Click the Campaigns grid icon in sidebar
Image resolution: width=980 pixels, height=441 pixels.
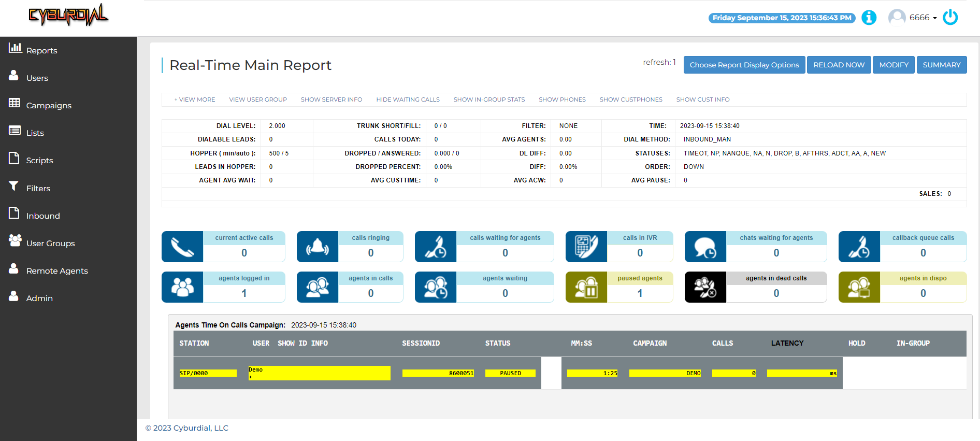[x=15, y=103]
